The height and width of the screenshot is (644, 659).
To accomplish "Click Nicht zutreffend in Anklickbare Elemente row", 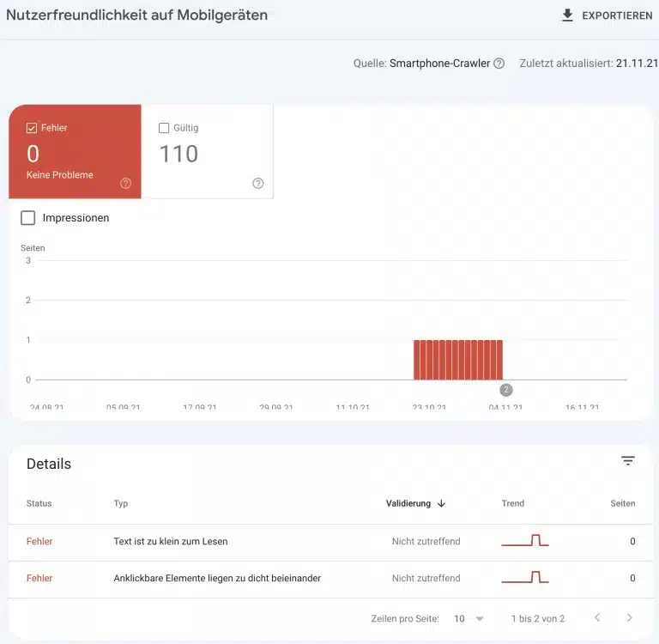I will coord(426,579).
